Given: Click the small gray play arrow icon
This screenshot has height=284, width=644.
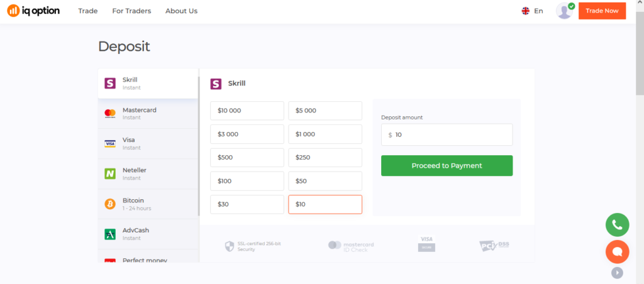Looking at the screenshot, I should (617, 273).
